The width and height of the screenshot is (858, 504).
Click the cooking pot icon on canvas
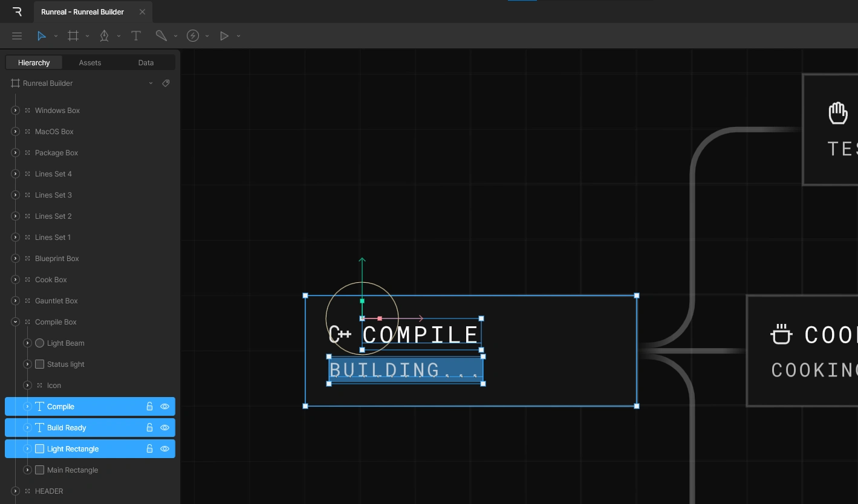click(781, 334)
